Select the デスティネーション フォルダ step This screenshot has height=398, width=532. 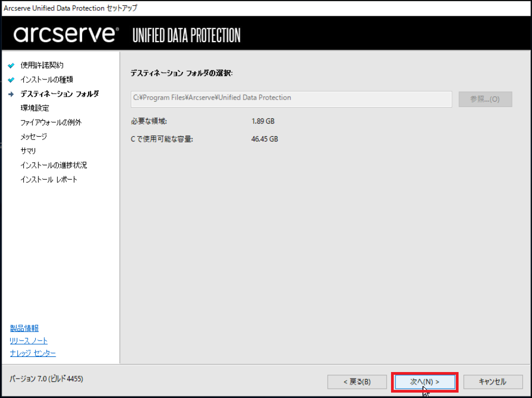(60, 94)
